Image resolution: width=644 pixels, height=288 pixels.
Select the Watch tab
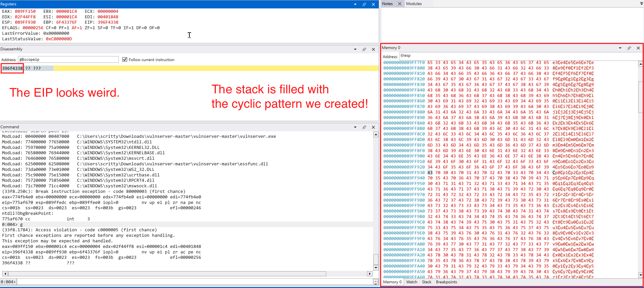click(412, 282)
